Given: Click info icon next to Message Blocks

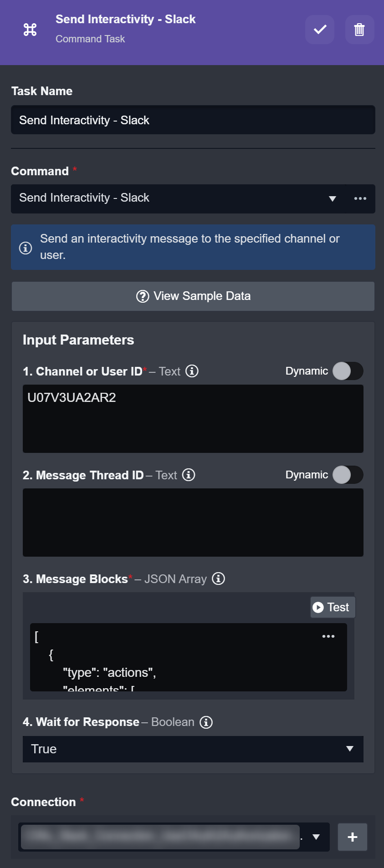Looking at the screenshot, I should 219,579.
